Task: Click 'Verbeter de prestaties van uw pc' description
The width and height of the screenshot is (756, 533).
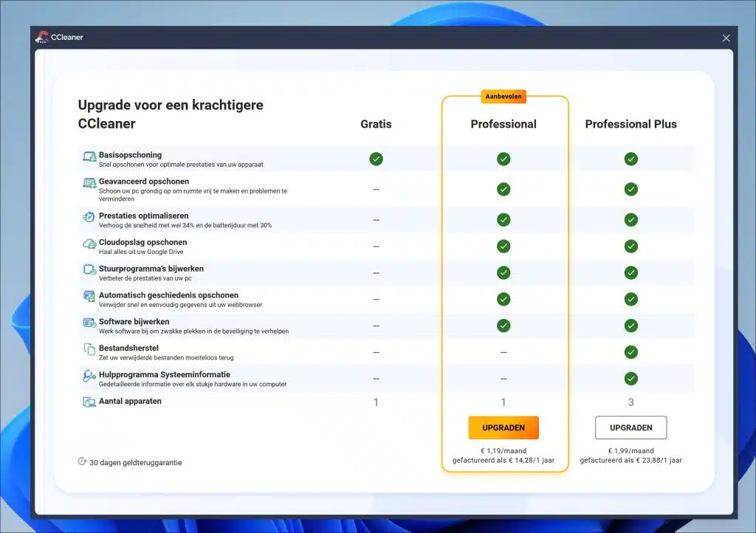Action: pyautogui.click(x=145, y=278)
